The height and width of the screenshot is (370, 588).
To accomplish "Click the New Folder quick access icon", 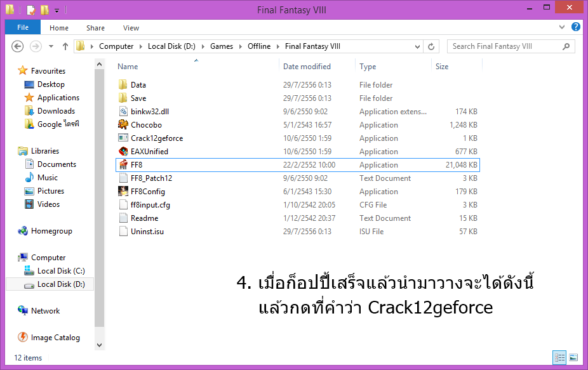I will coord(44,10).
